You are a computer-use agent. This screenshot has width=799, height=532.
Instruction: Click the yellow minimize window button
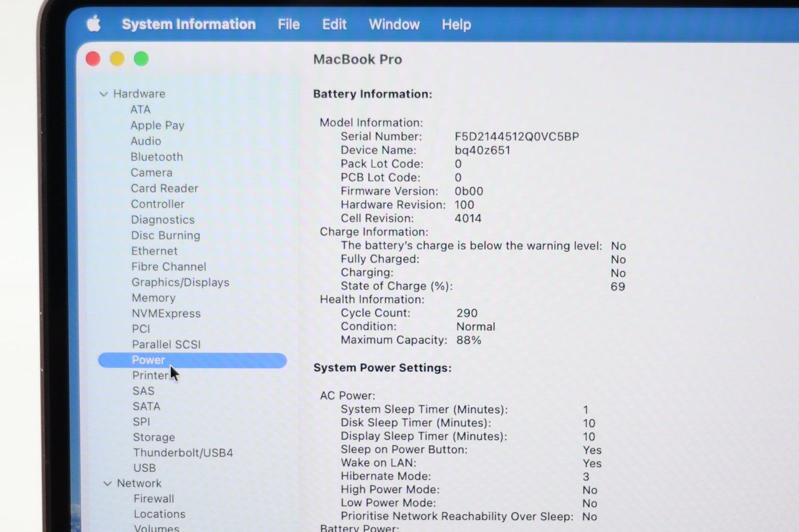[117, 59]
